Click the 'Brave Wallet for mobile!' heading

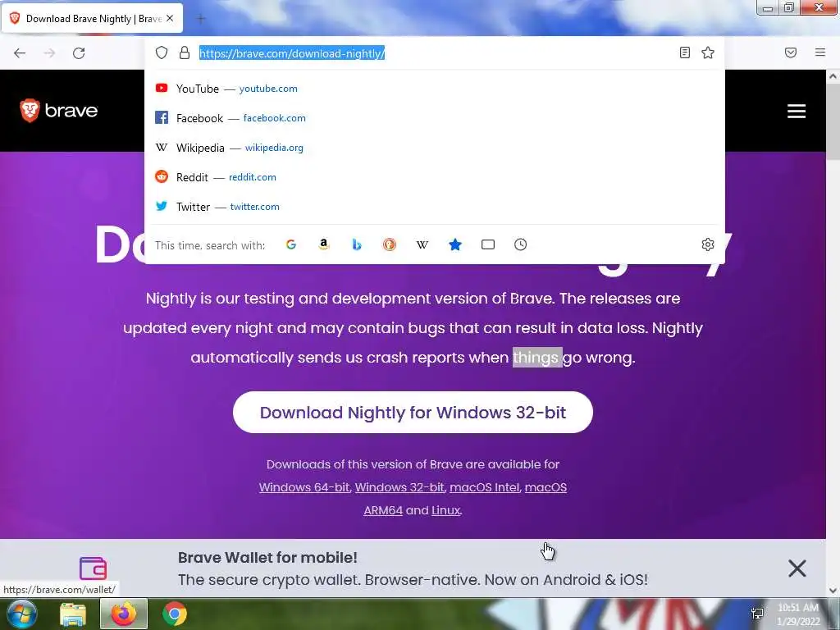pos(267,557)
